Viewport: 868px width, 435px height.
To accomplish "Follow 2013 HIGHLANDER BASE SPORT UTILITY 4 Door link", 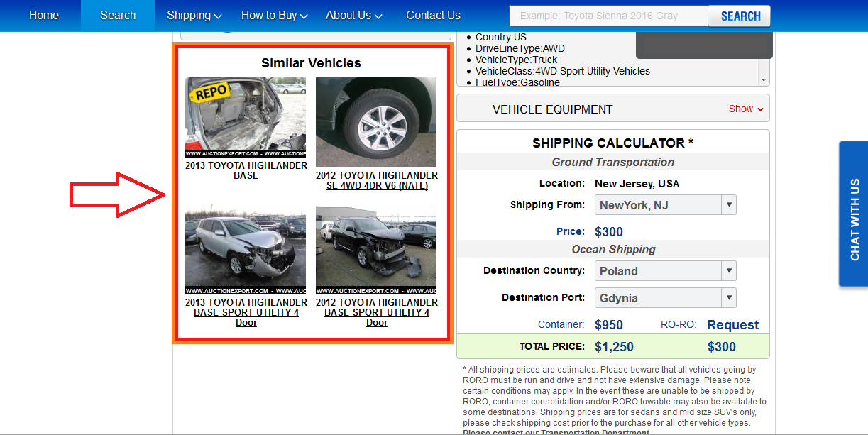I will 246,312.
